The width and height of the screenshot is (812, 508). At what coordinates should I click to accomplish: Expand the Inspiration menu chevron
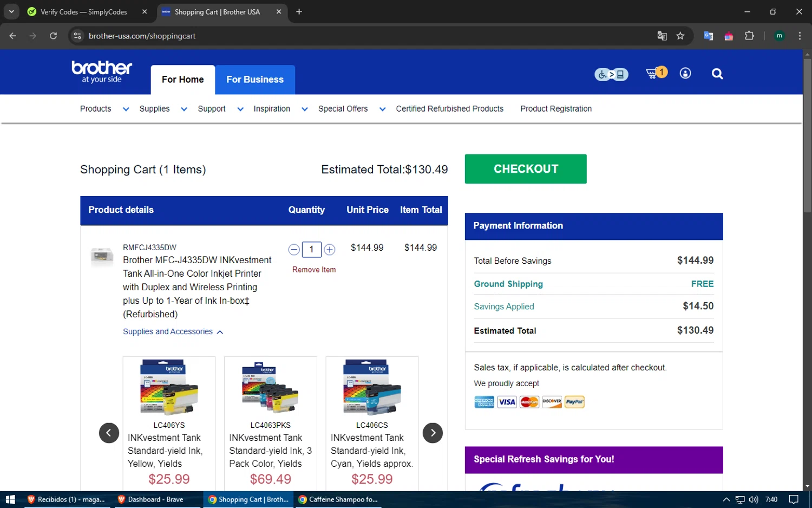pyautogui.click(x=305, y=109)
